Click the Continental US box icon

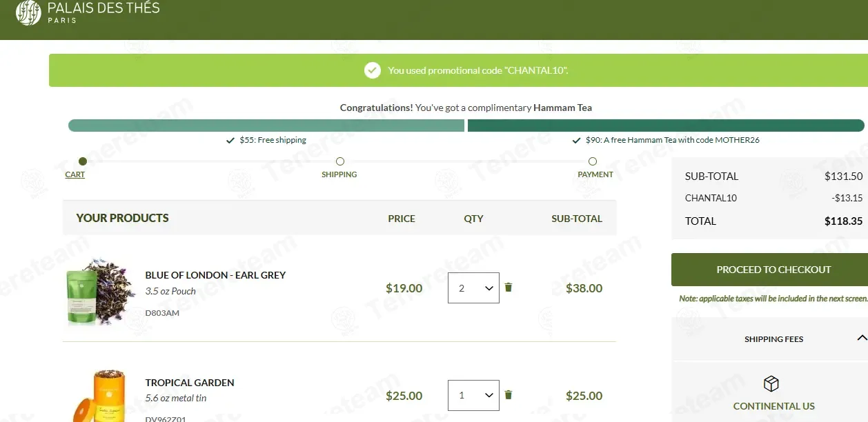(x=771, y=384)
